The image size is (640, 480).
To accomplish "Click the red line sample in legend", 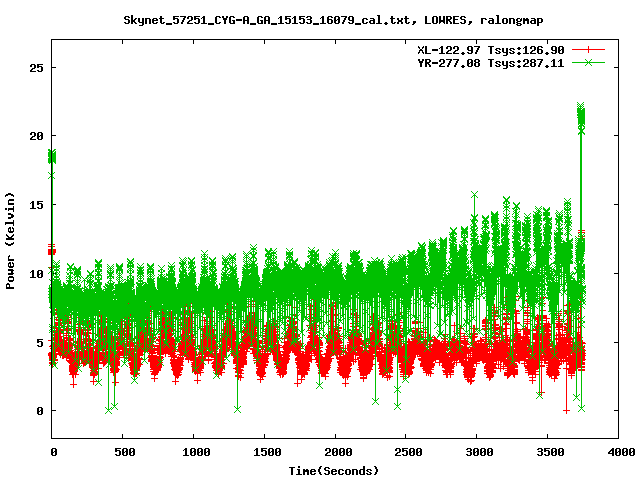I will coord(588,50).
